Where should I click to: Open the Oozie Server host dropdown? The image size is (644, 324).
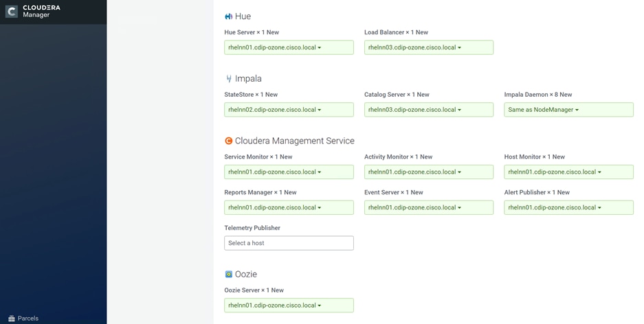click(289, 305)
